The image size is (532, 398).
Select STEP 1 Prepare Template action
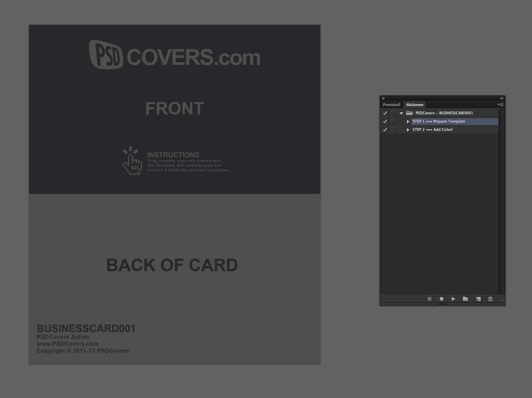click(x=455, y=121)
